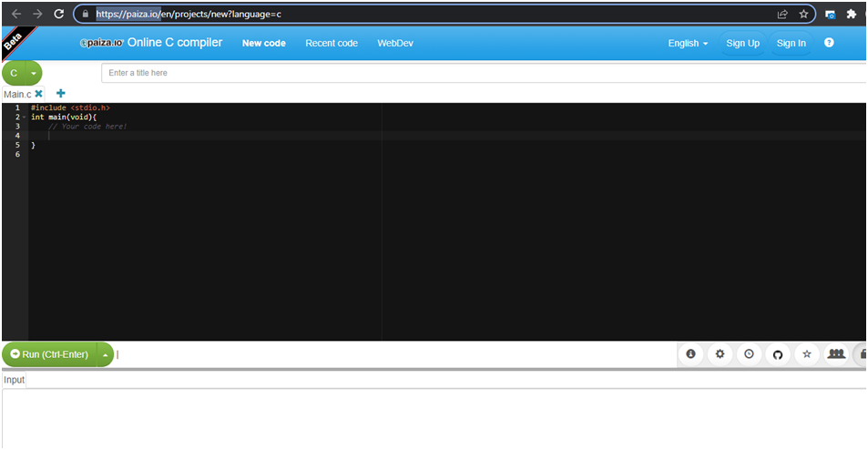
Task: Click the clock timer icon
Action: click(x=749, y=354)
